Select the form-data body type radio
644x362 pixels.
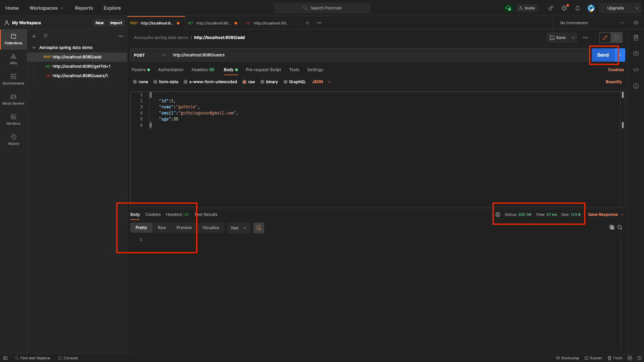[155, 82]
